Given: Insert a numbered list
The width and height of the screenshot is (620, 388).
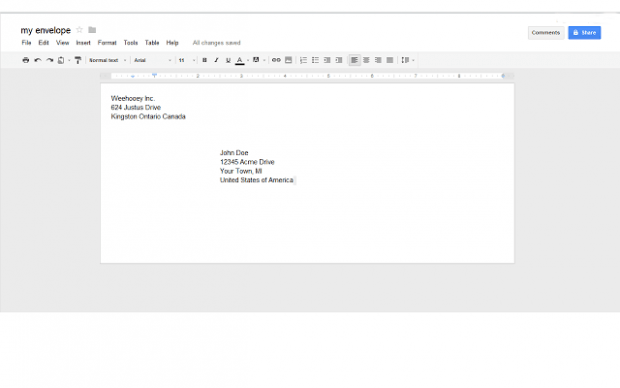Looking at the screenshot, I should point(303,60).
